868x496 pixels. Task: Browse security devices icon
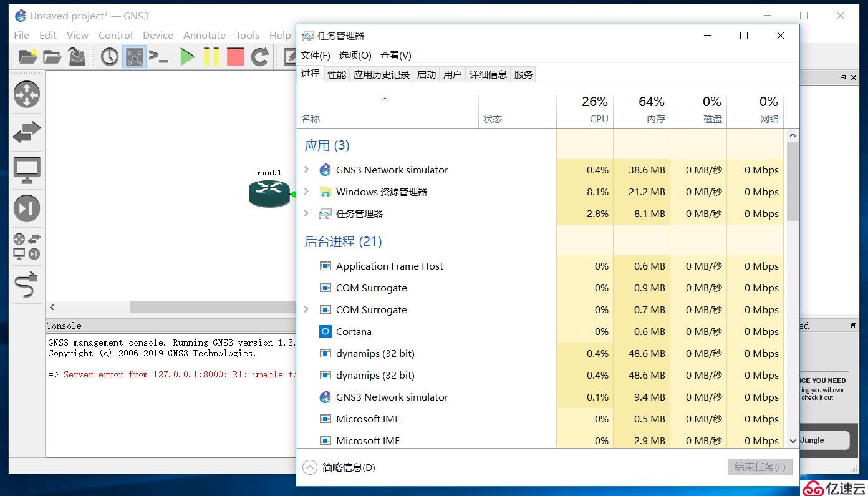click(x=27, y=208)
